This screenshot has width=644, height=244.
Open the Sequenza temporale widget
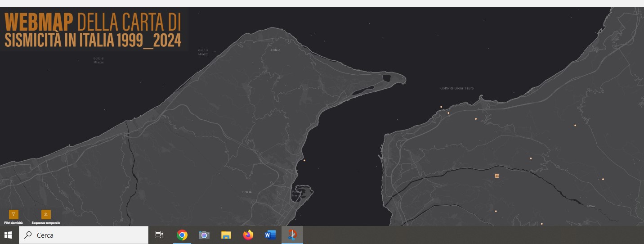46,215
